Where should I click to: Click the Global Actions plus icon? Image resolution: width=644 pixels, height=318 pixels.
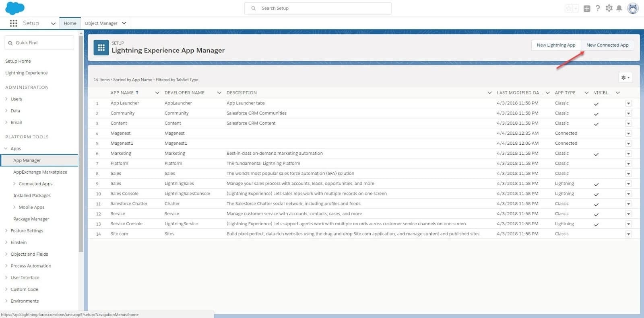click(x=587, y=8)
